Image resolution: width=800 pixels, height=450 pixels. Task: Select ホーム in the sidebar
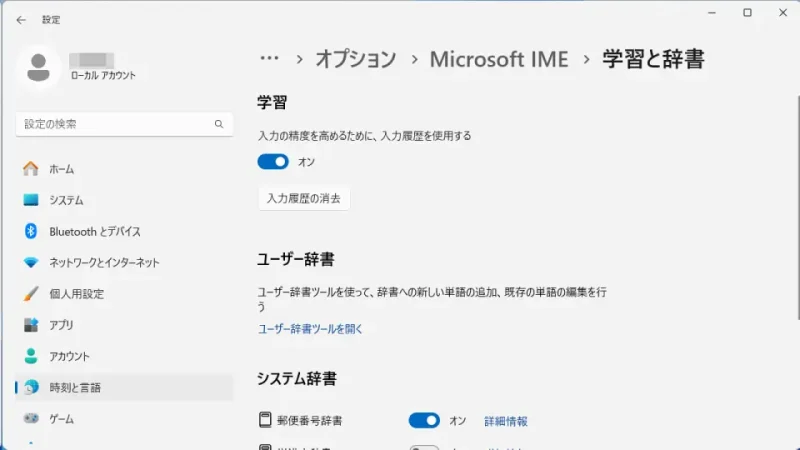tap(124, 169)
